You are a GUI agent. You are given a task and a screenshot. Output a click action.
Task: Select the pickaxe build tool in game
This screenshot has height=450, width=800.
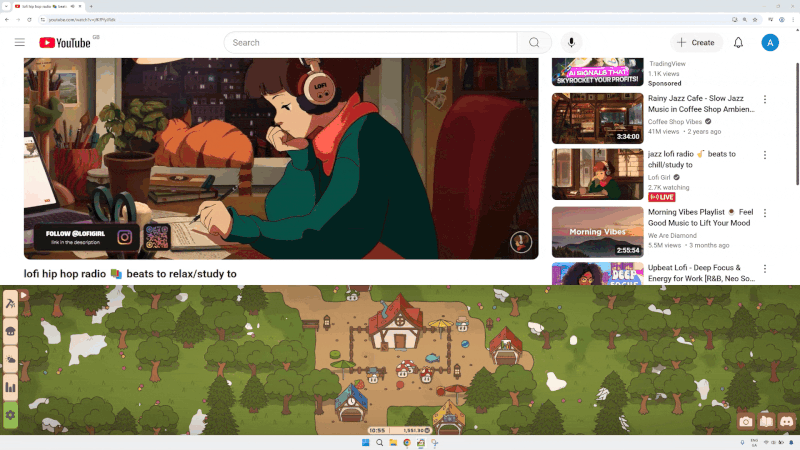click(x=10, y=304)
